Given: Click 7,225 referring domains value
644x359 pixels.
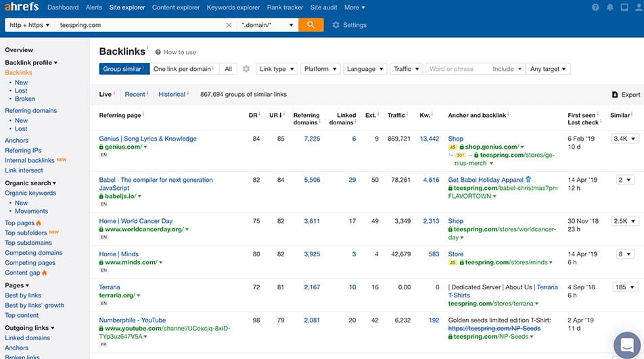Looking at the screenshot, I should (312, 139).
